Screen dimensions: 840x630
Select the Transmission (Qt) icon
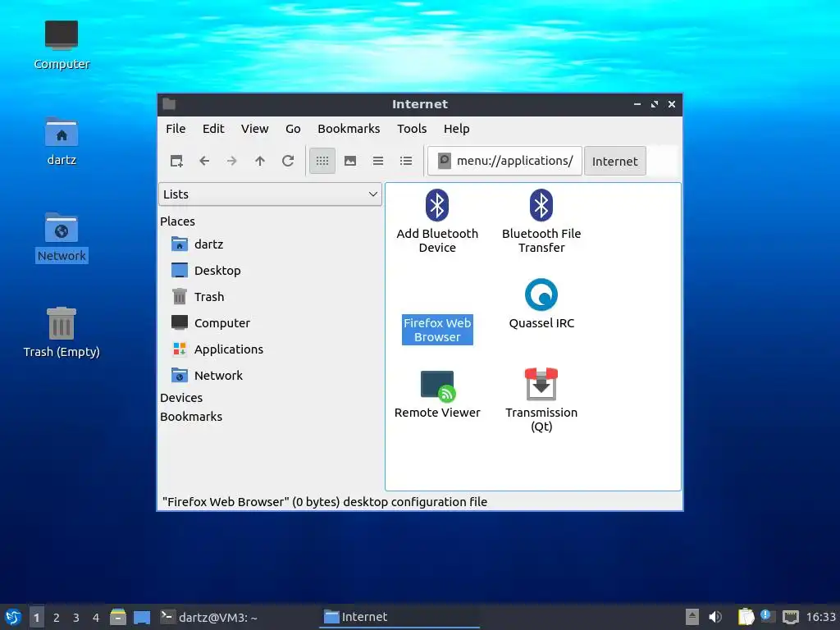[x=541, y=400]
